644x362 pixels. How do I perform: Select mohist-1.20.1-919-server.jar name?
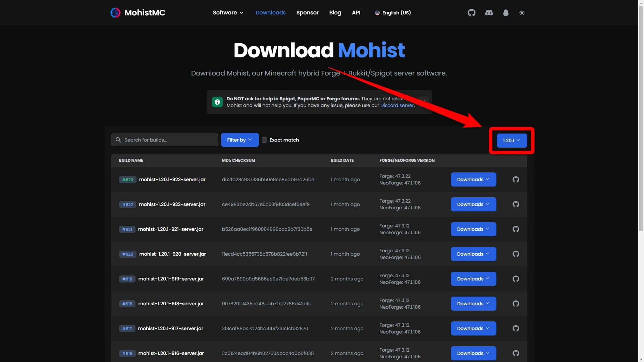tap(171, 279)
